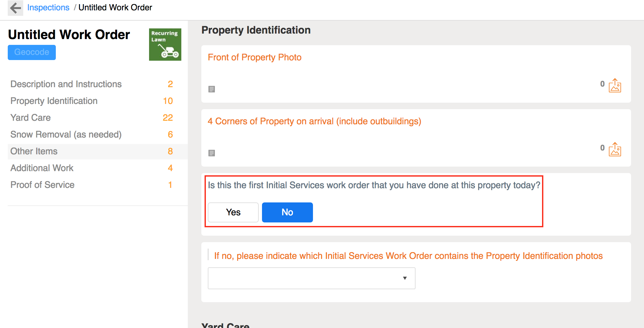Select Other Items in the sidebar
Image resolution: width=644 pixels, height=328 pixels.
click(x=34, y=151)
